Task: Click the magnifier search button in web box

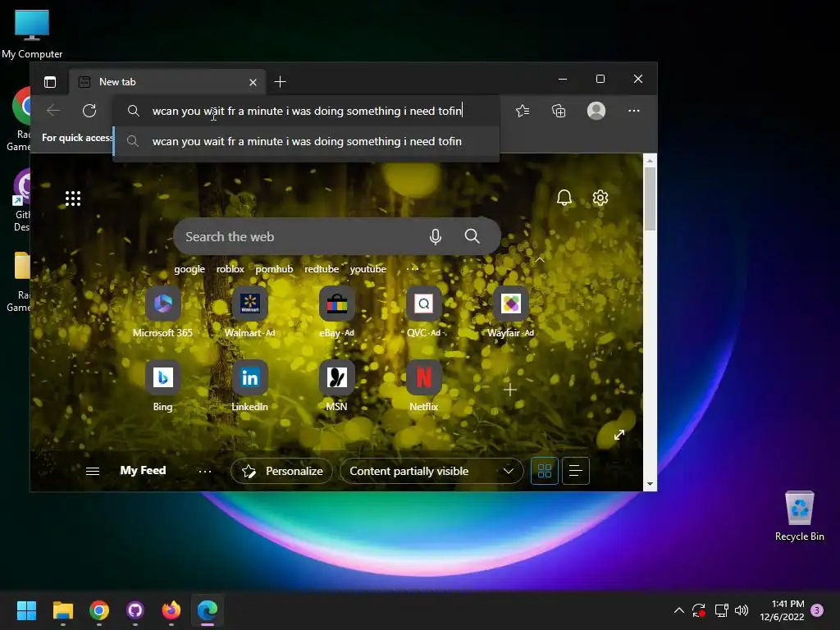Action: 472,236
